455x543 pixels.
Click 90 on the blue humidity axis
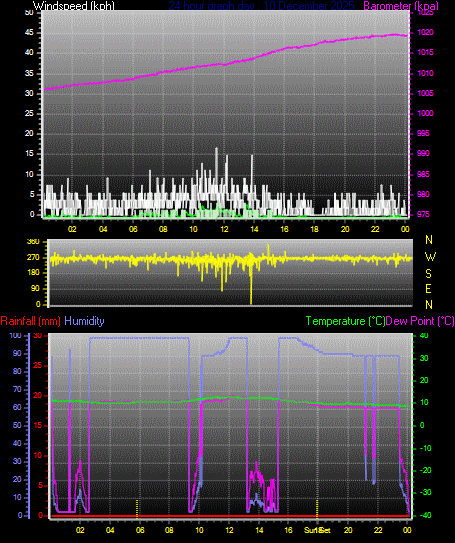click(17, 354)
